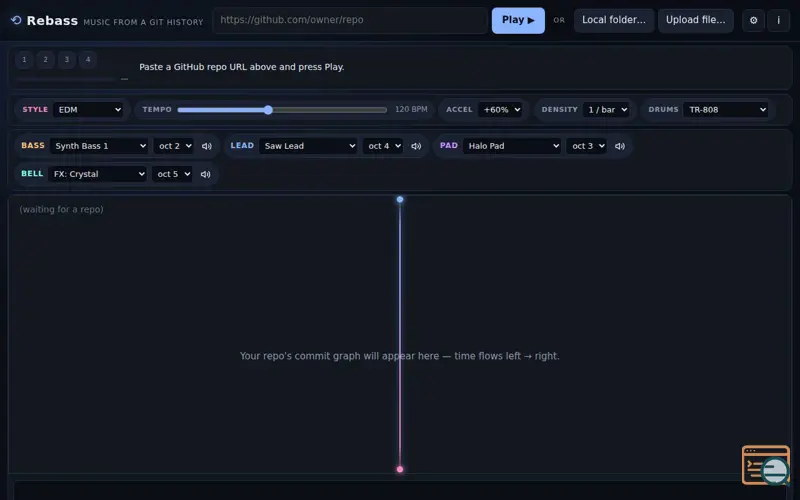Focus the GitHub repo URL field
800x500 pixels.
350,20
